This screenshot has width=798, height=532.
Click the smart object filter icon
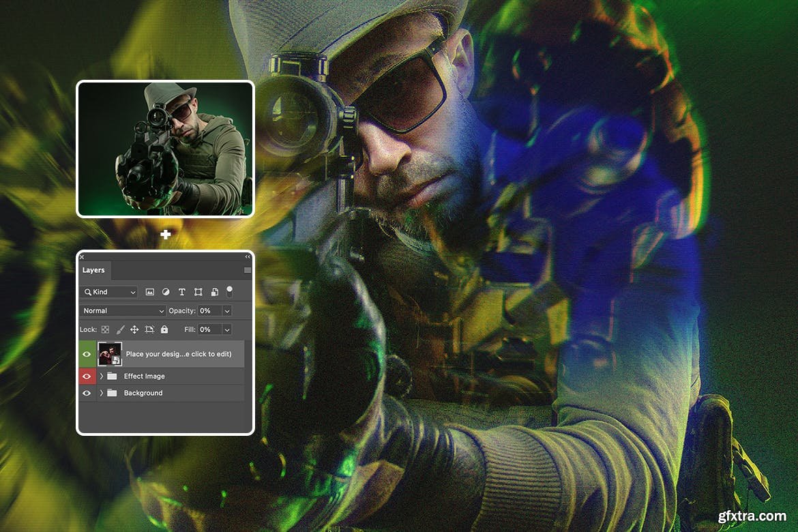coord(214,292)
